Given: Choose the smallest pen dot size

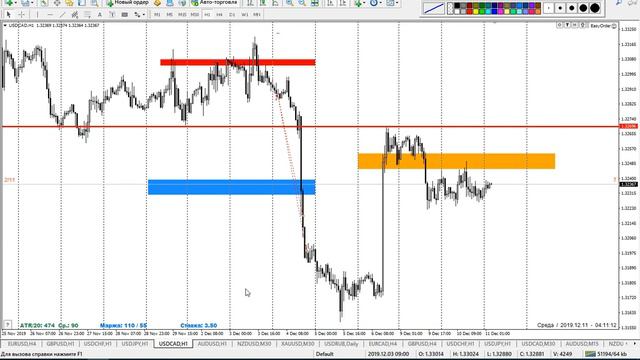Looking at the screenshot, I should (x=549, y=8).
